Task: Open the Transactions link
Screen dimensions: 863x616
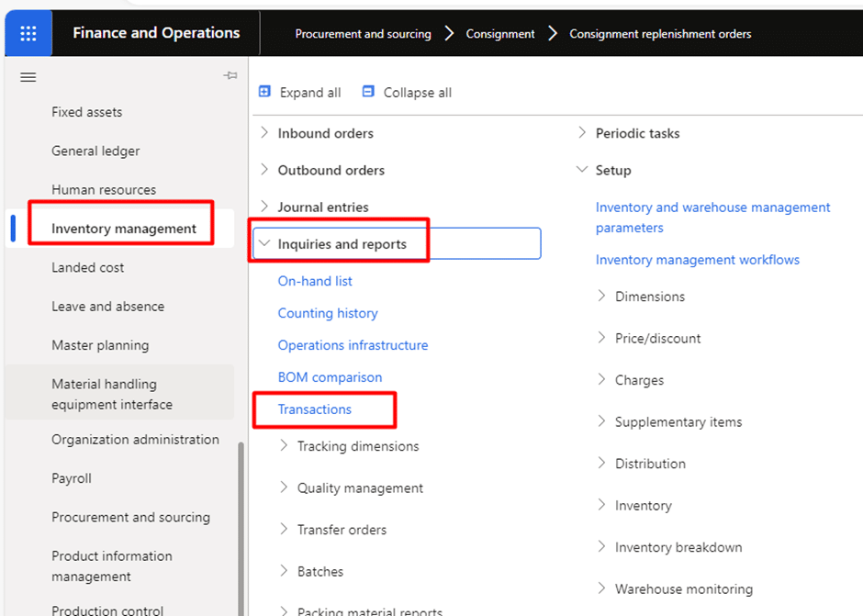Action: coord(314,409)
